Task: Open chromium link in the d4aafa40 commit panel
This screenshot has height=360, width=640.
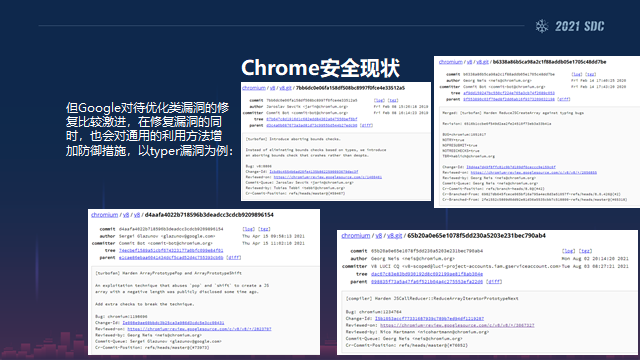Action: 104,215
